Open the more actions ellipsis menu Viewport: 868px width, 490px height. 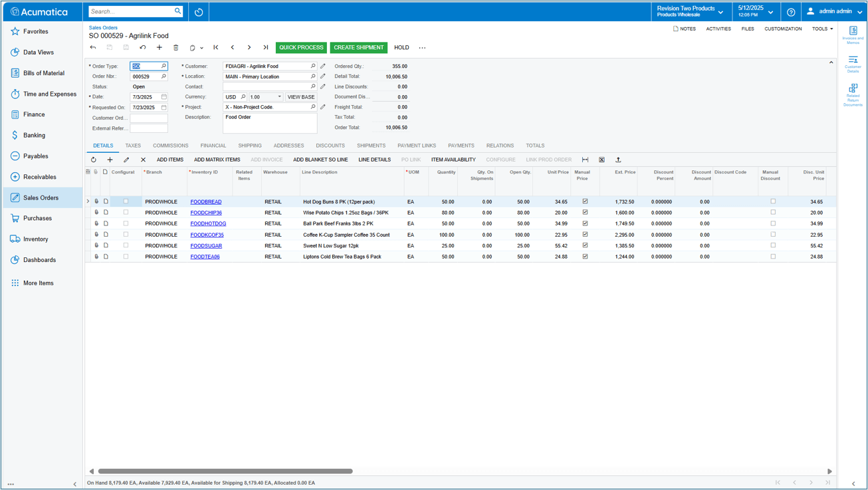422,48
